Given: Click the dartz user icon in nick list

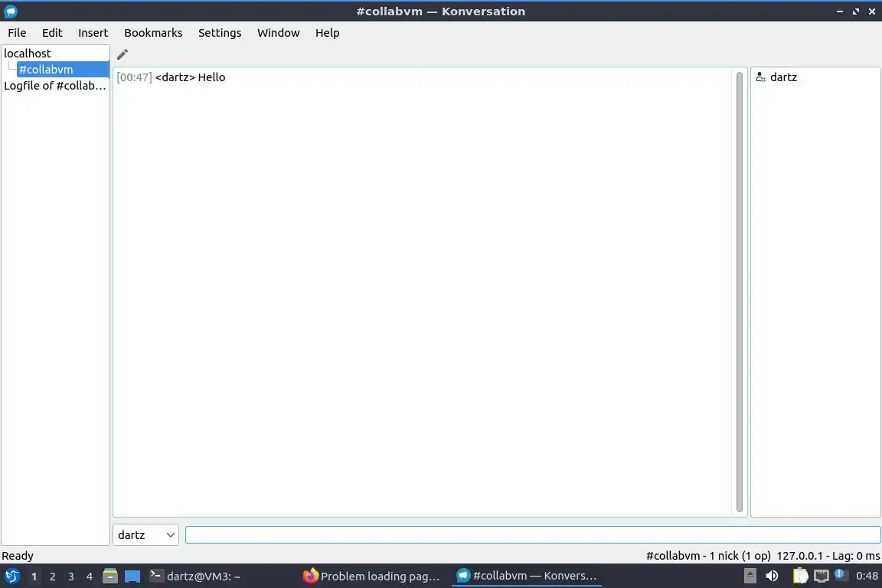Looking at the screenshot, I should pyautogui.click(x=760, y=77).
